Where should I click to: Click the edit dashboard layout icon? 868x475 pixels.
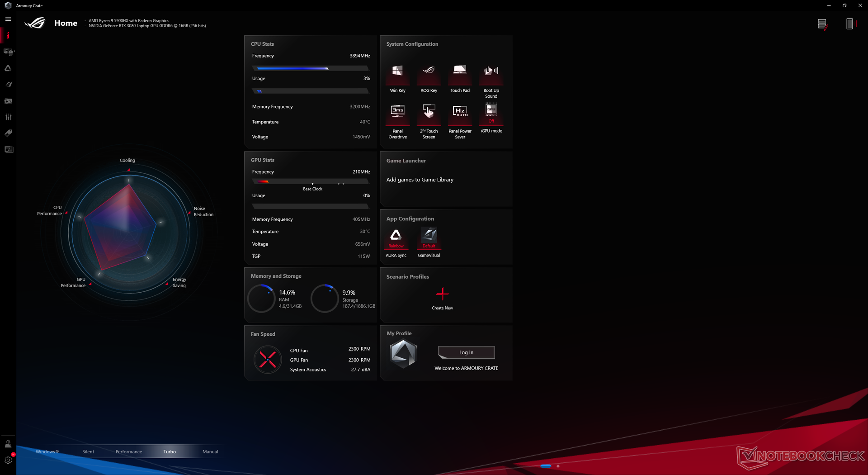point(822,24)
